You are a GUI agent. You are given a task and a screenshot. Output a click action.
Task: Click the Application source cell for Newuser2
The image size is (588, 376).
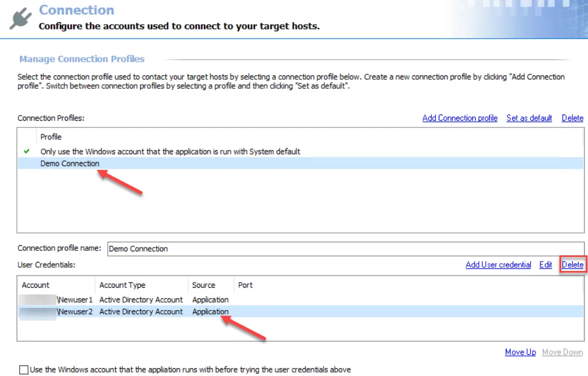click(x=210, y=312)
